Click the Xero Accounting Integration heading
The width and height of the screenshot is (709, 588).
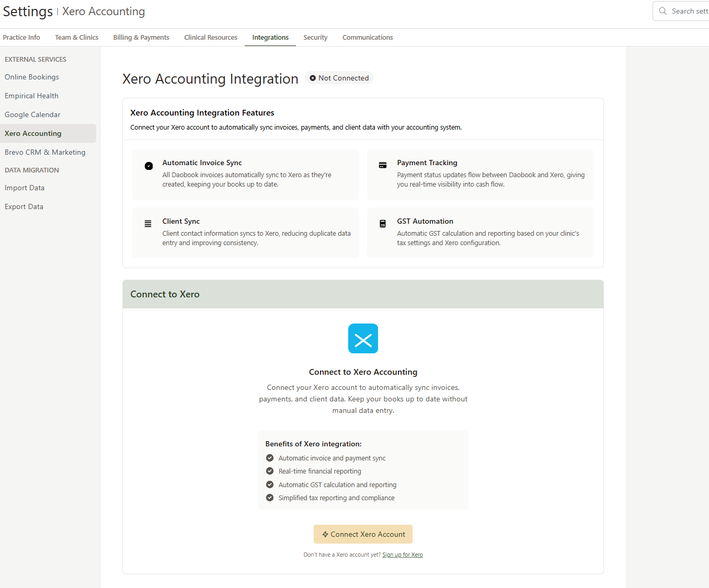[x=210, y=79]
